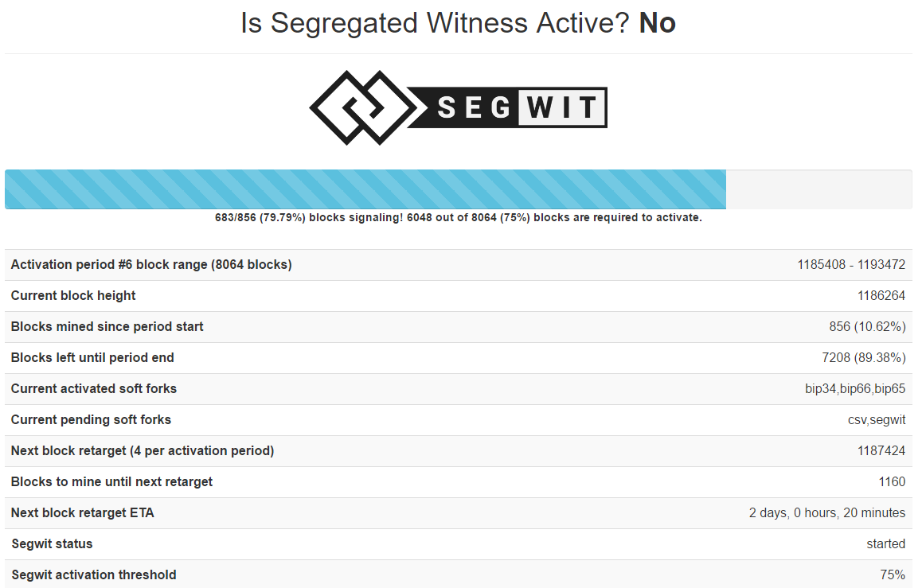Click the next retarget value 1187424
Viewport: 922px width, 588px height.
[881, 451]
